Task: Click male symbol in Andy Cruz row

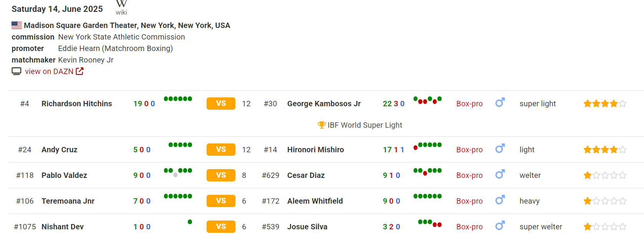Action: [x=500, y=149]
